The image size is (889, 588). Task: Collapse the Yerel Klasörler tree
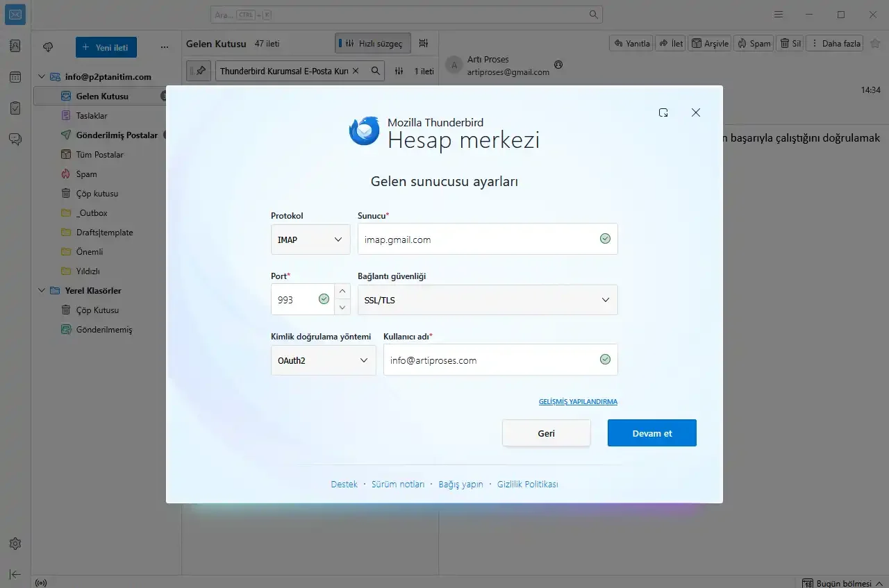tap(41, 291)
